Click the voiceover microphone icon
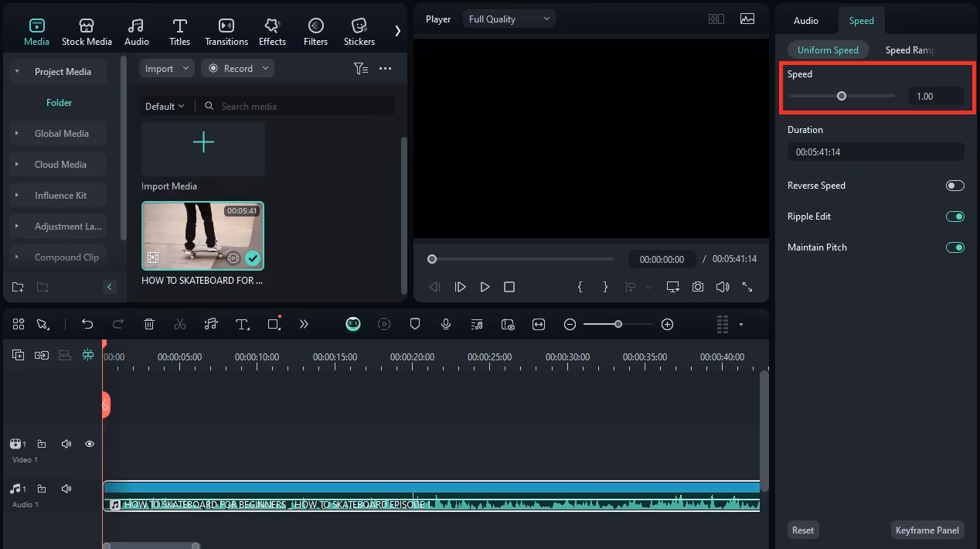This screenshot has height=549, width=980. click(x=446, y=325)
